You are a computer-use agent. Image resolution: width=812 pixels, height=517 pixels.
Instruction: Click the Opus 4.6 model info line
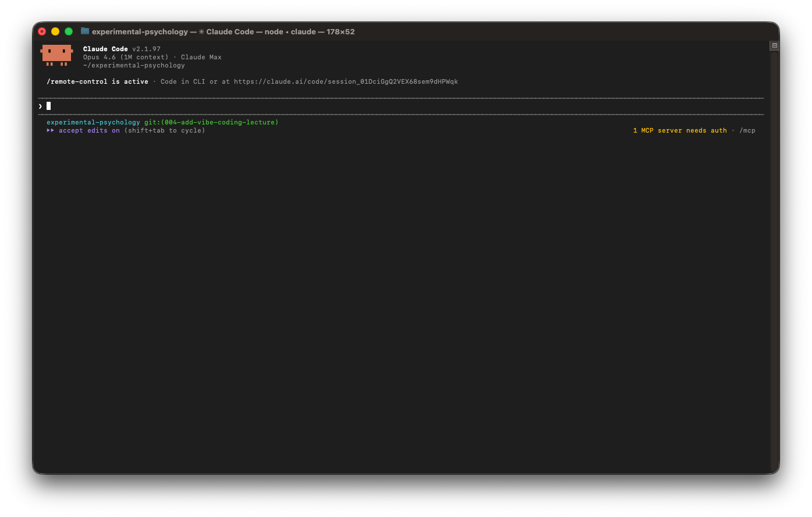pyautogui.click(x=152, y=58)
